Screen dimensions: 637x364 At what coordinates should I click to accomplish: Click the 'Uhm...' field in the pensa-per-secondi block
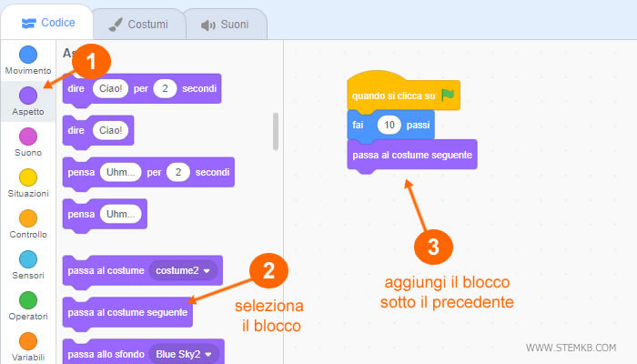(x=118, y=172)
